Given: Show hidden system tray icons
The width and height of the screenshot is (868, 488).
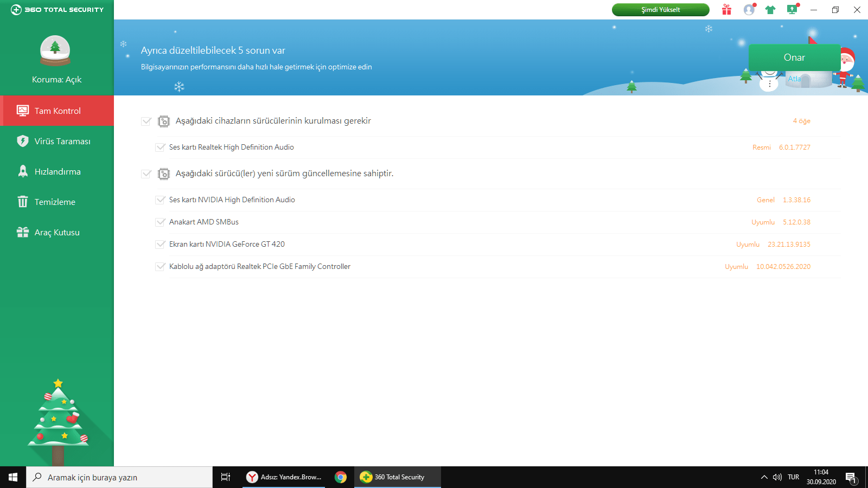Looking at the screenshot, I should 764,477.
